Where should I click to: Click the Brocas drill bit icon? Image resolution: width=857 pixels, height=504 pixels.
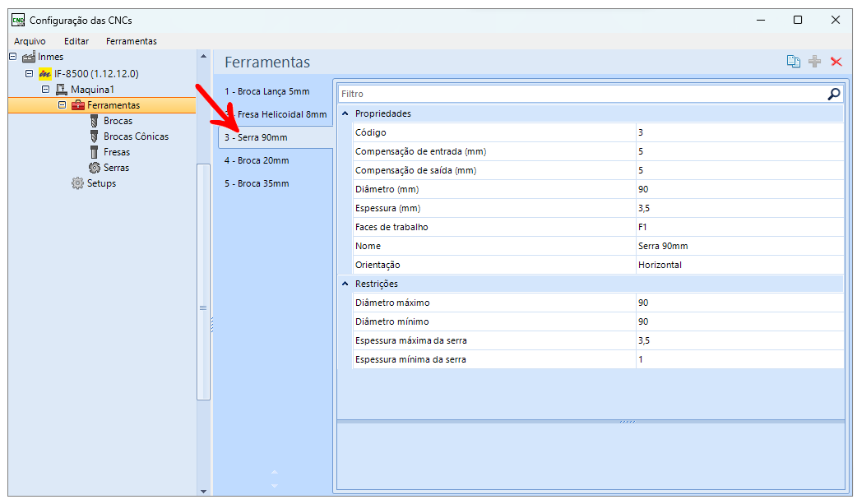[x=94, y=121]
